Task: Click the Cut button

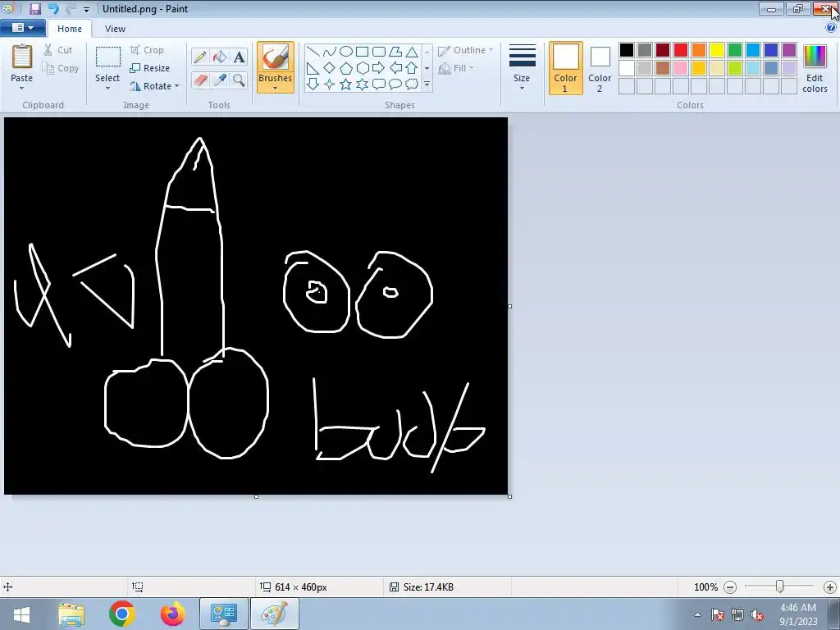Action: click(x=58, y=50)
